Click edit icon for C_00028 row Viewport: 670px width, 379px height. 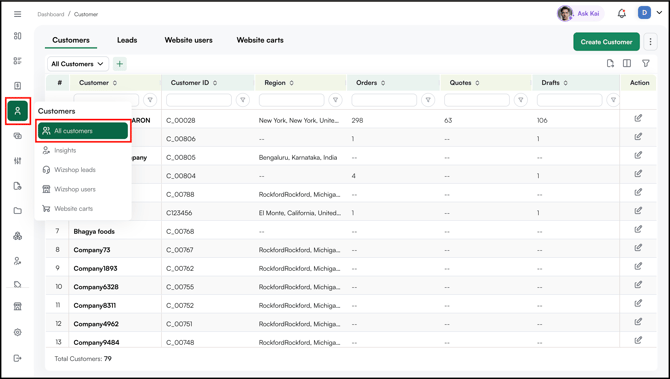click(638, 118)
